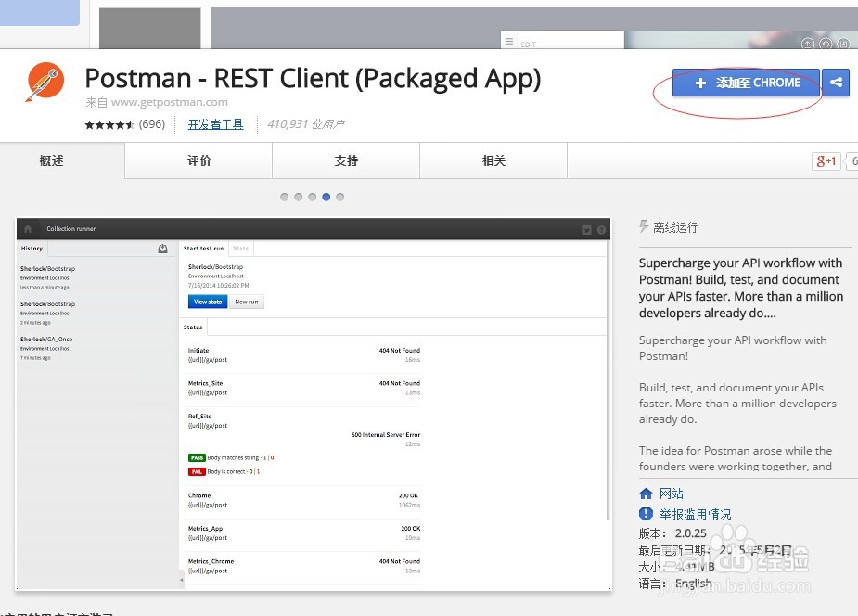858x616 pixels.
Task: Click the 410,931 位用户 user count
Action: tap(306, 124)
